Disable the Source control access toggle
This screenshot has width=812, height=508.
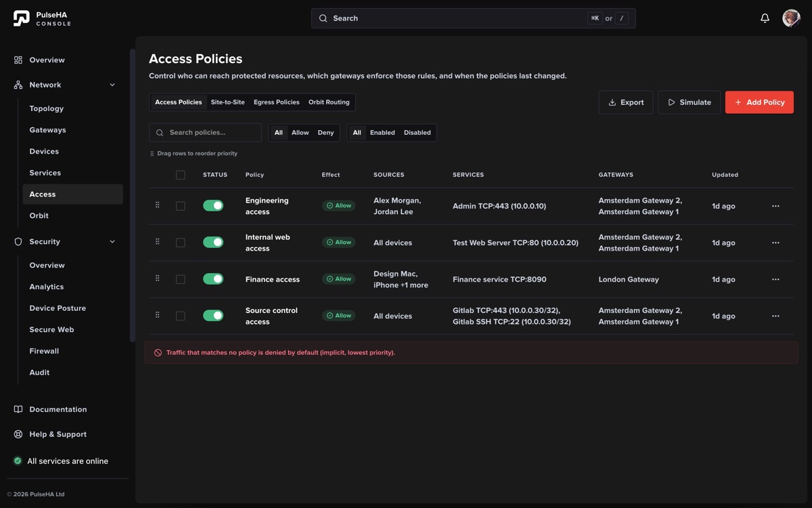pos(213,316)
